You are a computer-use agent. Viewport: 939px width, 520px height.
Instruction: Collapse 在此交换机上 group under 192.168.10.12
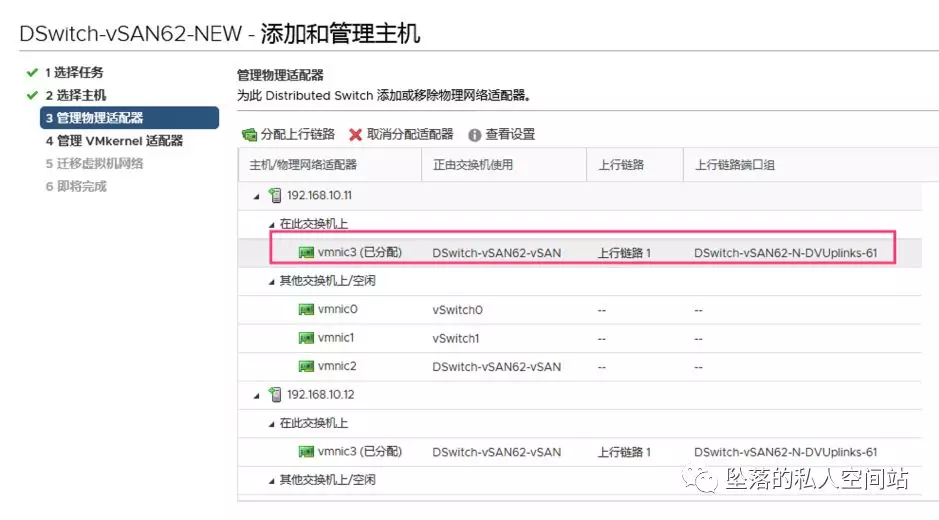(x=271, y=424)
